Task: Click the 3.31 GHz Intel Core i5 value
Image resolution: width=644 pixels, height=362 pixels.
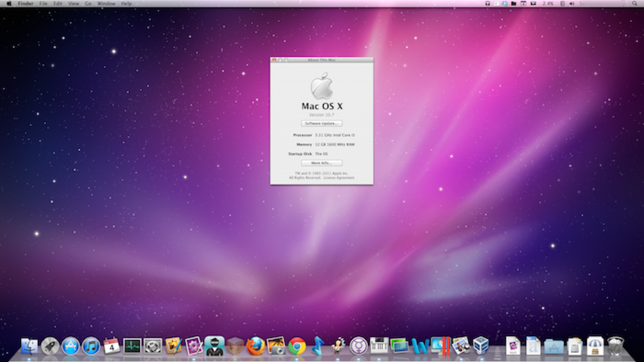Action: pos(336,135)
